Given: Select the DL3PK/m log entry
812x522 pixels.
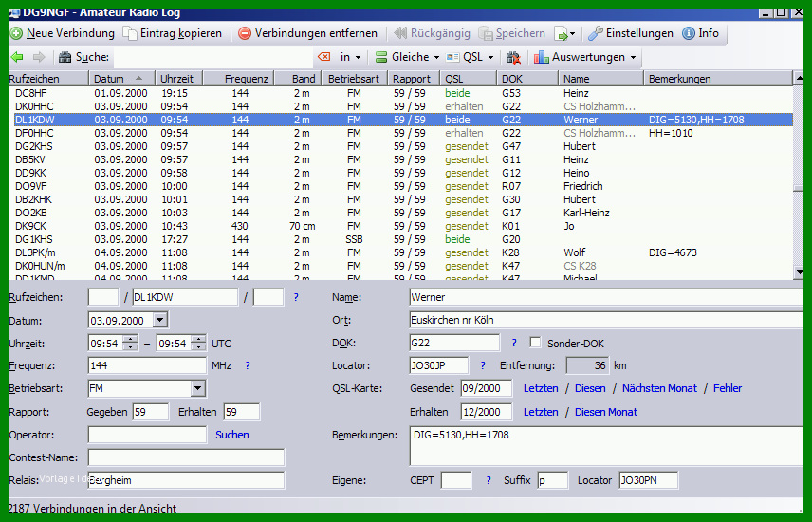Looking at the screenshot, I should pyautogui.click(x=403, y=252).
